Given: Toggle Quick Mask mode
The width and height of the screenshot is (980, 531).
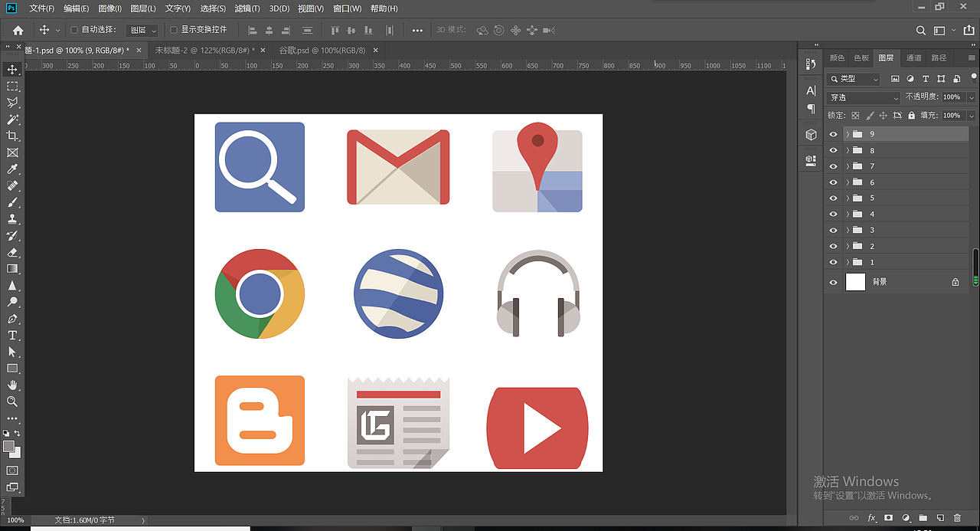Looking at the screenshot, I should tap(12, 470).
